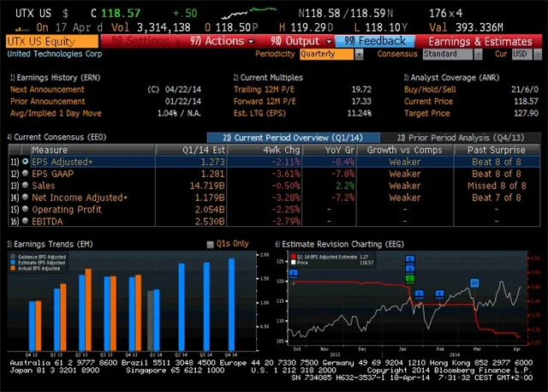Select the Sales row bullet icon
The image size is (548, 392).
coord(25,184)
